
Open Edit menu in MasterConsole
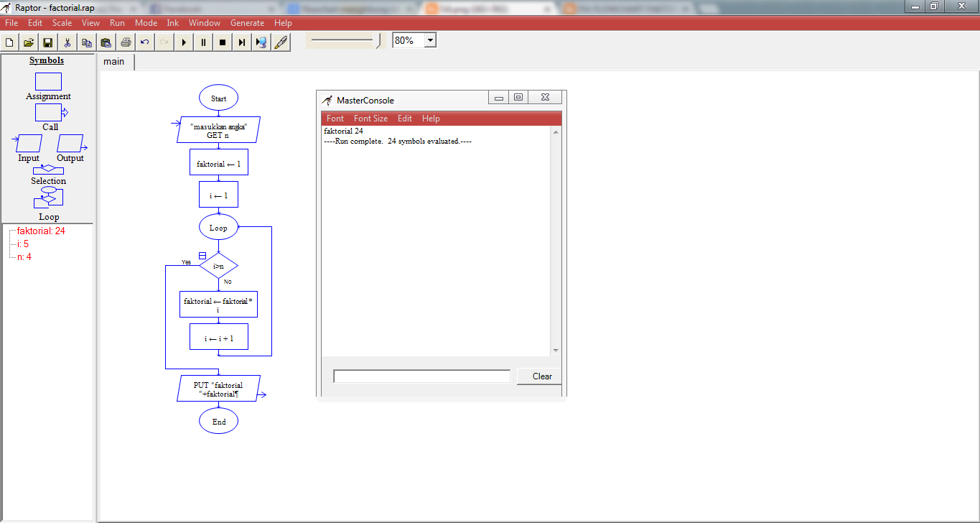(405, 119)
